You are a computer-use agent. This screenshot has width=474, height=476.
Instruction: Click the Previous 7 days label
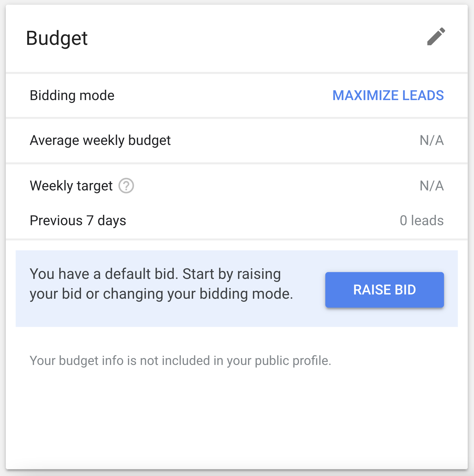click(x=78, y=221)
